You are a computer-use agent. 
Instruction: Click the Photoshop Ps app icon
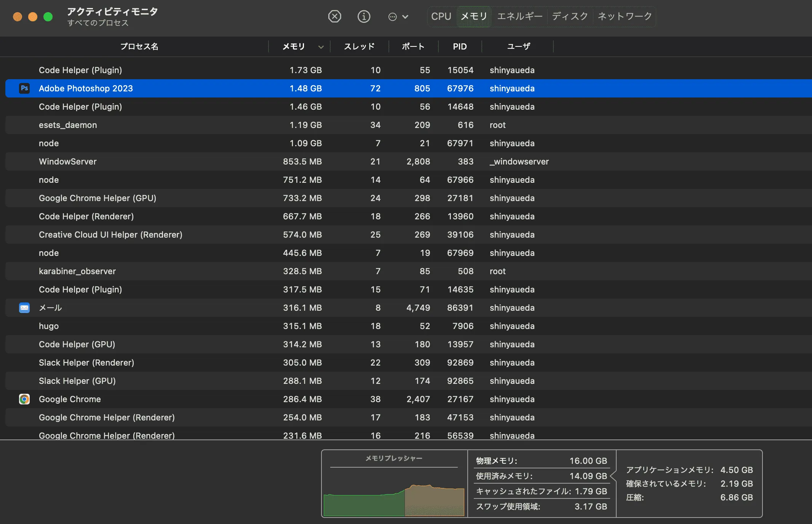point(24,88)
